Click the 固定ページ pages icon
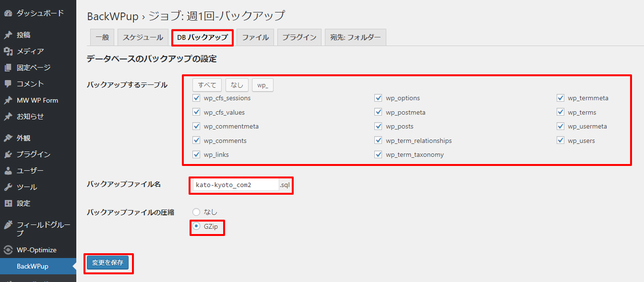 coord(8,68)
